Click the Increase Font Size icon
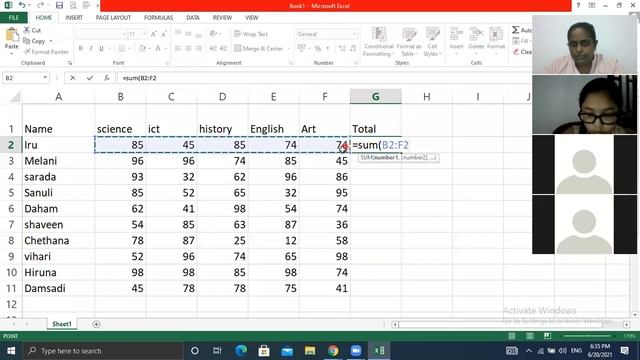The height and width of the screenshot is (360, 640). point(153,34)
